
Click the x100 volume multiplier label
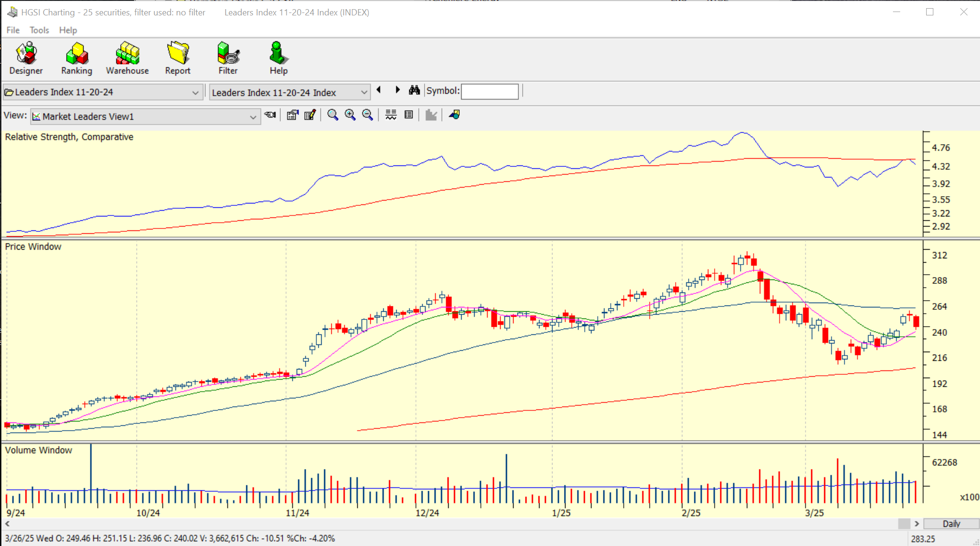pos(969,497)
